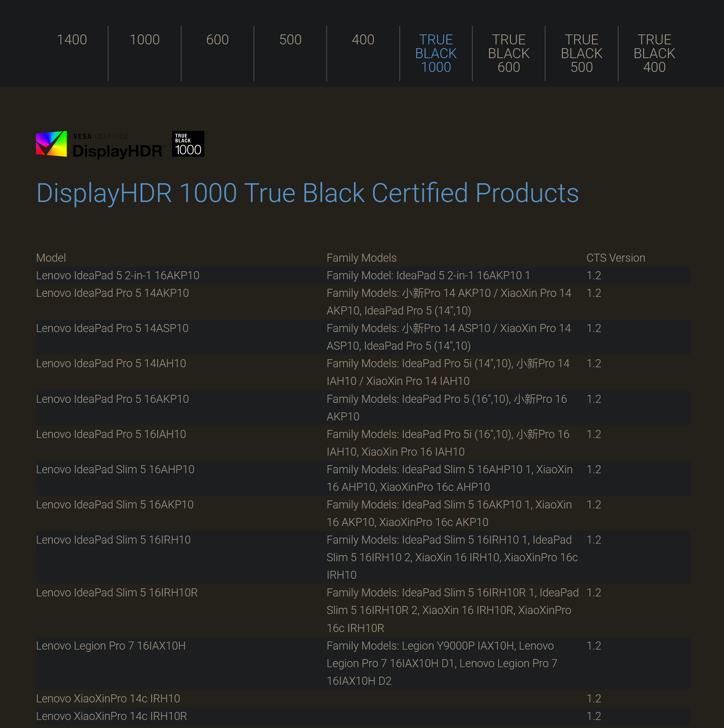Click the Model column header

(x=51, y=258)
